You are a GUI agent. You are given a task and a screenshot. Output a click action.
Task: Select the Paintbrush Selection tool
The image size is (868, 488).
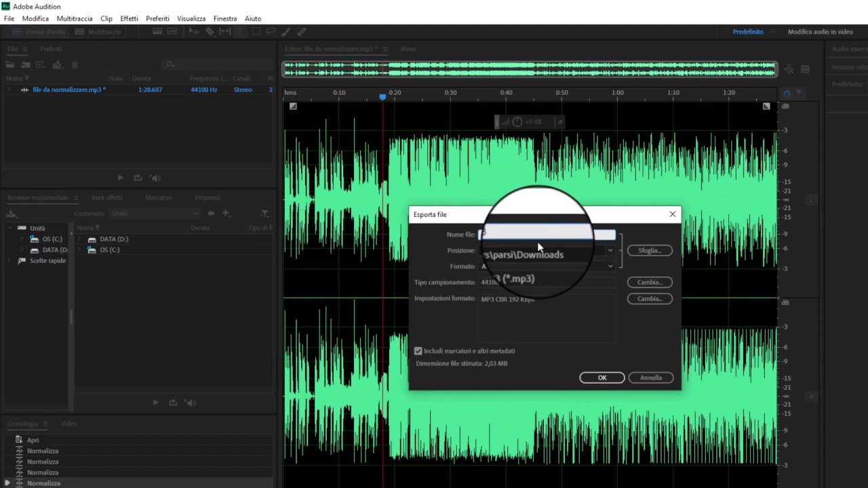pos(286,32)
